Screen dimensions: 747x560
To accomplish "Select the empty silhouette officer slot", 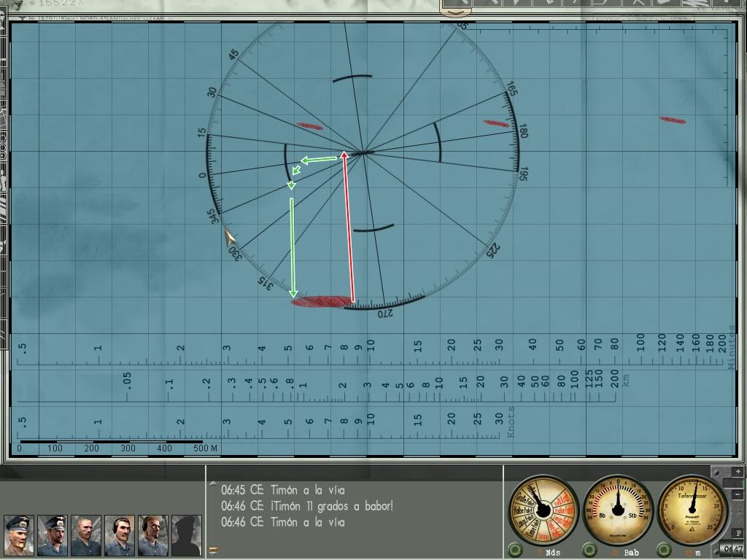I will tap(187, 534).
